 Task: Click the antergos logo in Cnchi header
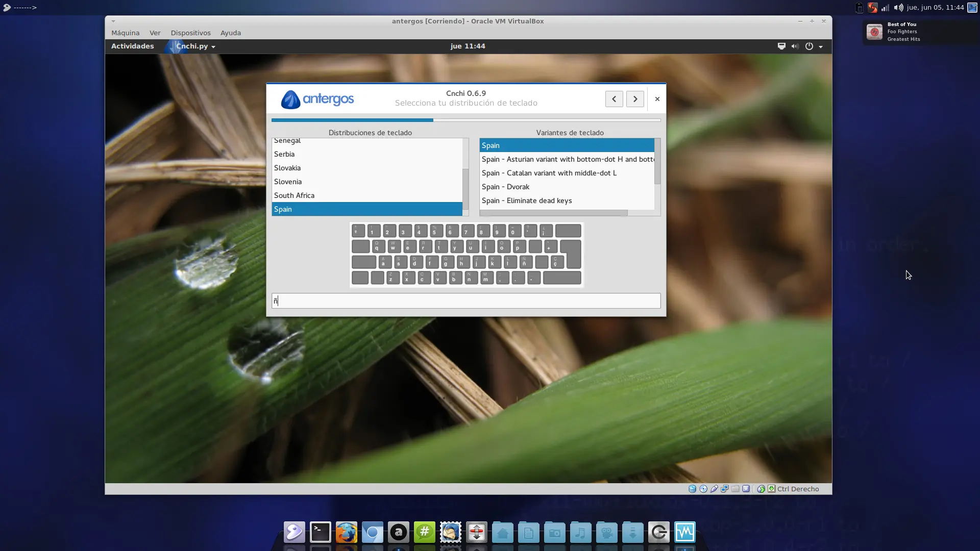click(x=317, y=99)
